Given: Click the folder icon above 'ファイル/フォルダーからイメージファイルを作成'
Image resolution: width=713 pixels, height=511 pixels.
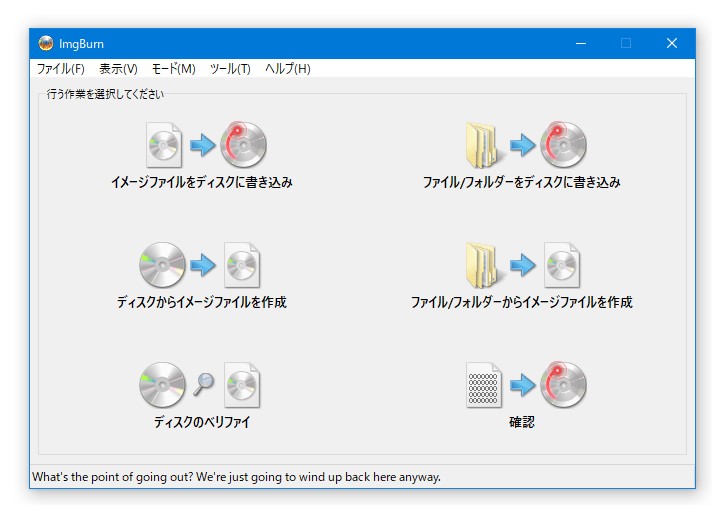Looking at the screenshot, I should (484, 265).
